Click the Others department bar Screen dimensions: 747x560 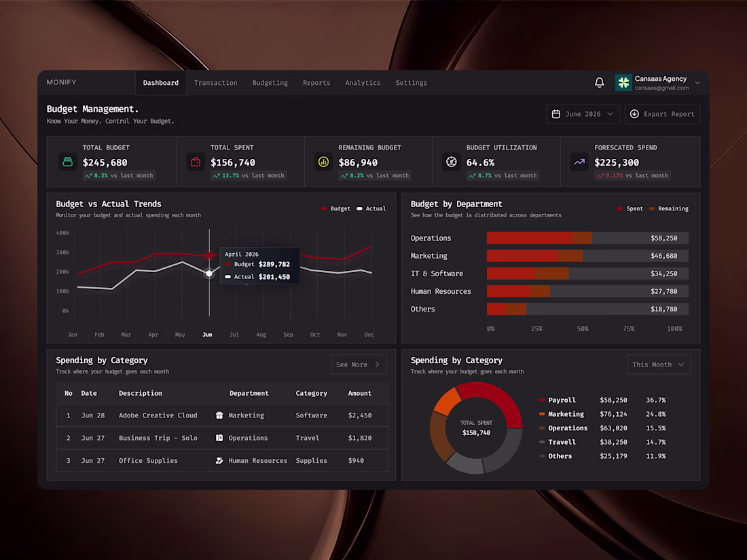click(587, 309)
